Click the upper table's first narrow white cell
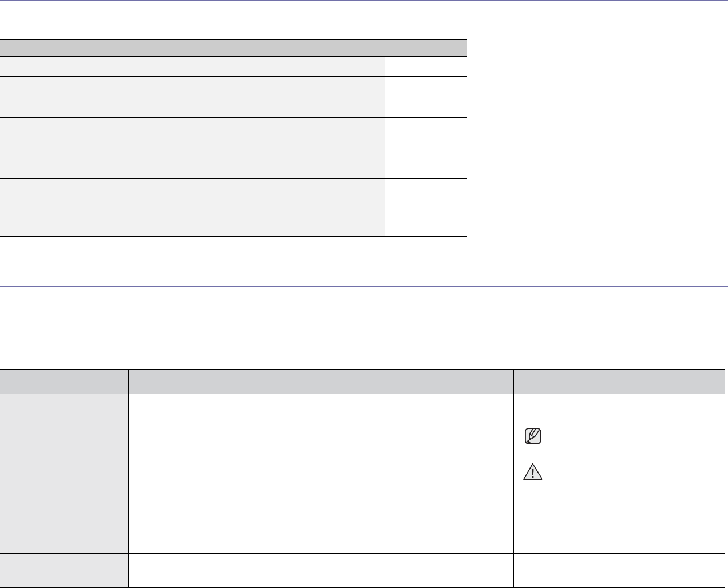728x588 pixels. click(x=425, y=67)
